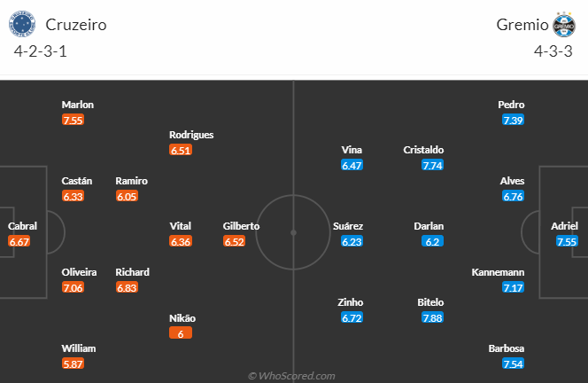Select player Gilberto on the pitch
Screen dimensions: 588x383
(x=241, y=226)
